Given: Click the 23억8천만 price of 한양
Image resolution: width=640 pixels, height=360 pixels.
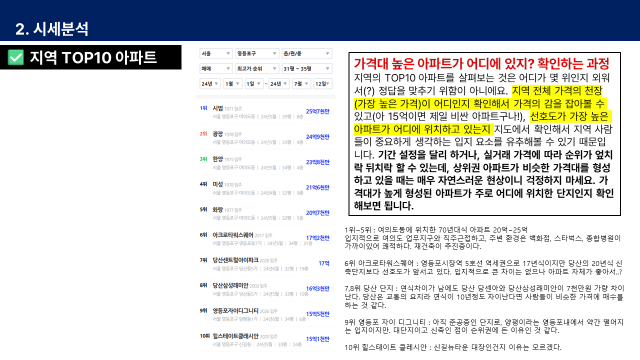Looking at the screenshot, I should click(x=318, y=162).
